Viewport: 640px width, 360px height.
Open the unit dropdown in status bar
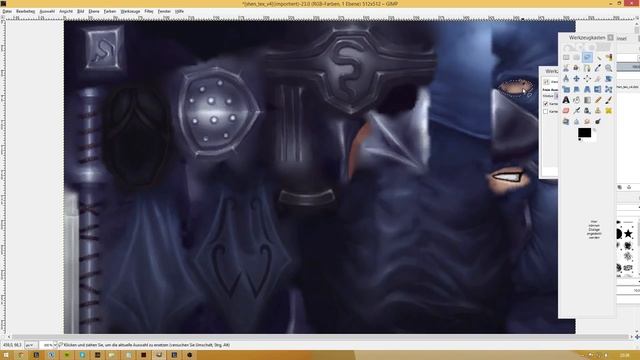click(x=31, y=345)
